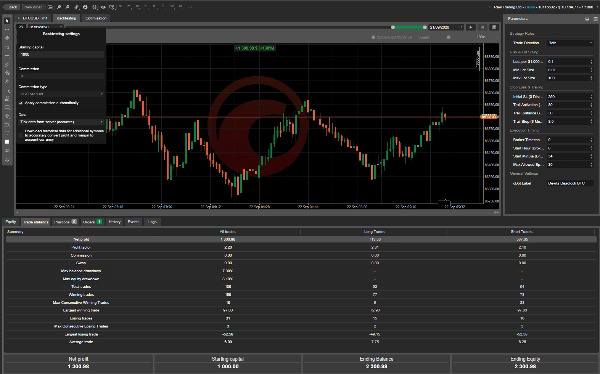Select the Largest winning trade row
Screen dimensions: 600x374
click(x=301, y=310)
